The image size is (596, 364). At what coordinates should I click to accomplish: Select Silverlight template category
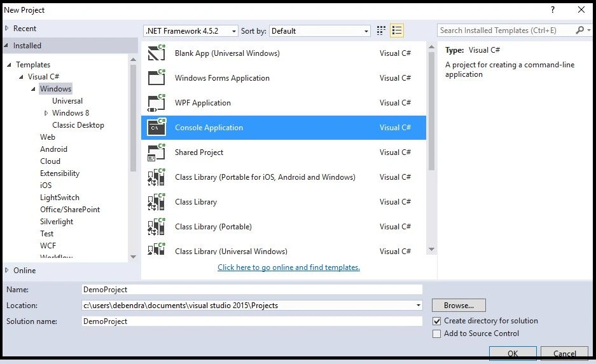coord(57,222)
